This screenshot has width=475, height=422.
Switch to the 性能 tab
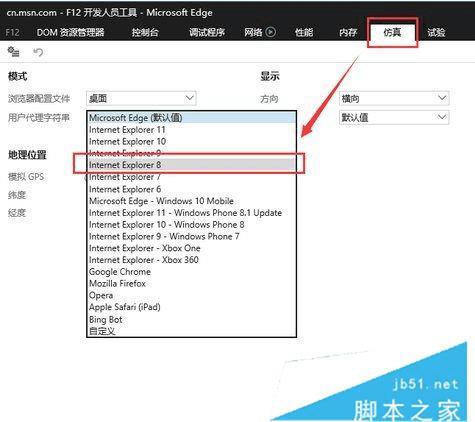pos(304,32)
